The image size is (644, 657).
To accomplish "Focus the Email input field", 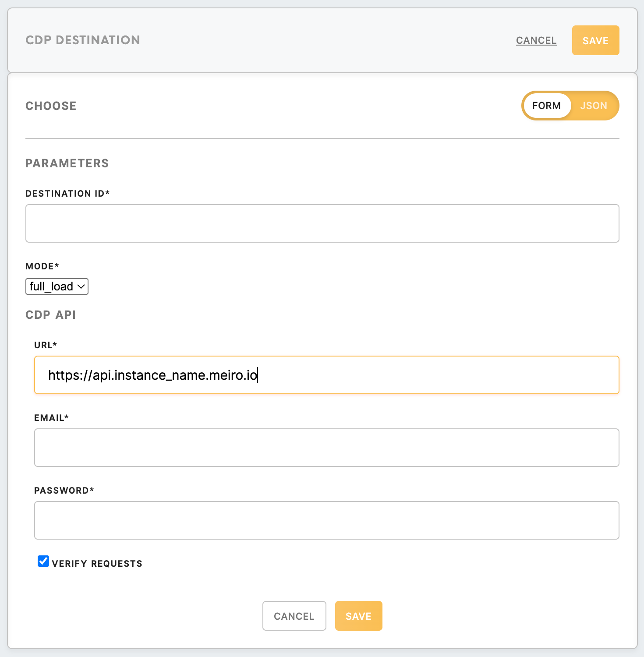I will click(x=326, y=448).
